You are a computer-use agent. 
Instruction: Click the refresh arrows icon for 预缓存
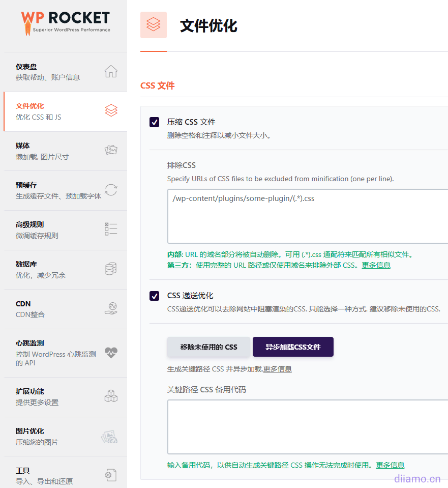(x=111, y=190)
